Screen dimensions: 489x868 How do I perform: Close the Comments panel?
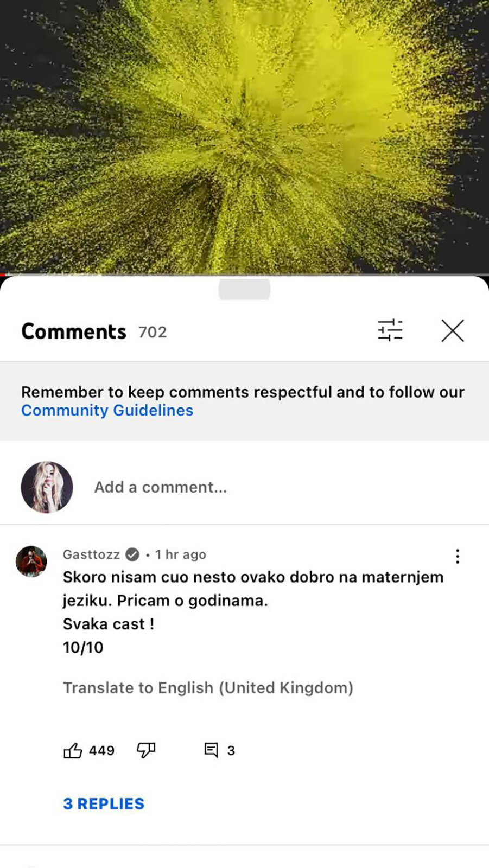453,330
